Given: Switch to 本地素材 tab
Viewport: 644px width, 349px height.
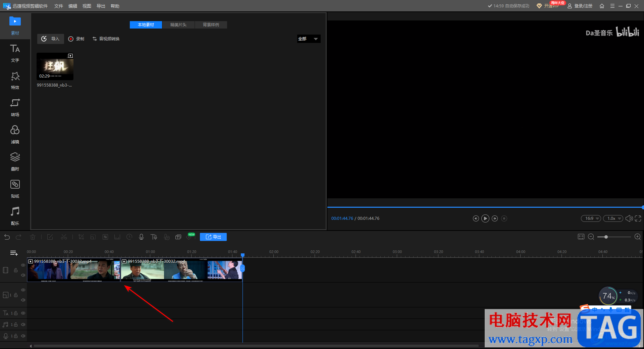Looking at the screenshot, I should pos(146,25).
